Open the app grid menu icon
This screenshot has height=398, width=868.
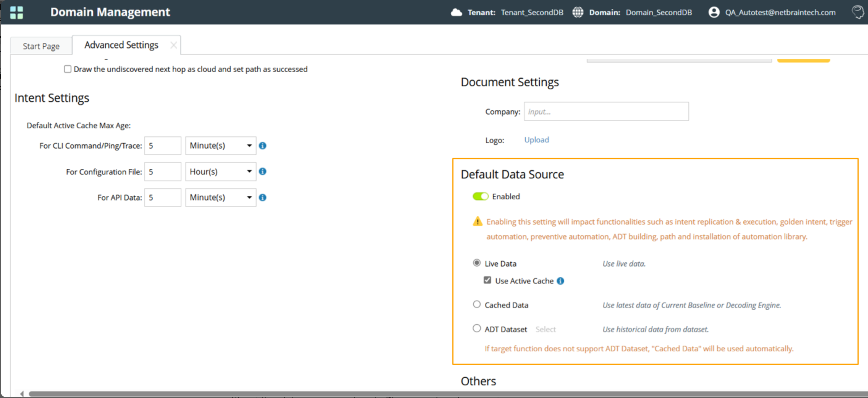click(16, 12)
